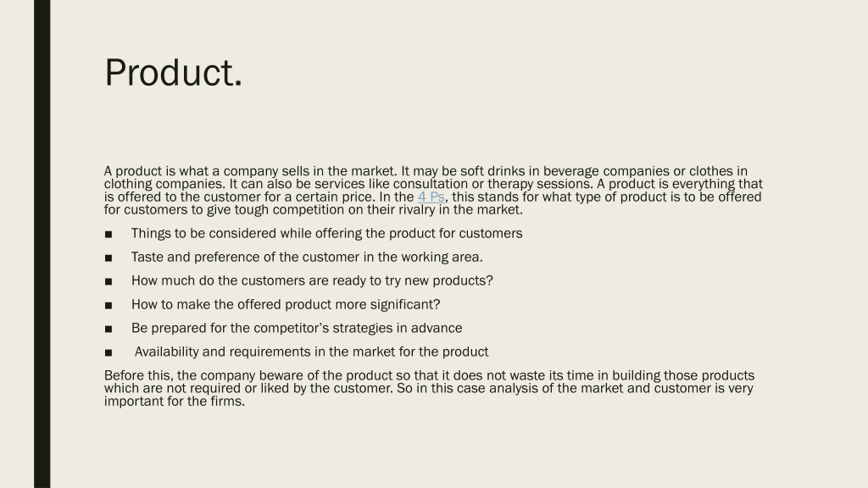Click the bullet before Be prepared for the competitor's
The width and height of the screenshot is (868, 488).
(108, 329)
